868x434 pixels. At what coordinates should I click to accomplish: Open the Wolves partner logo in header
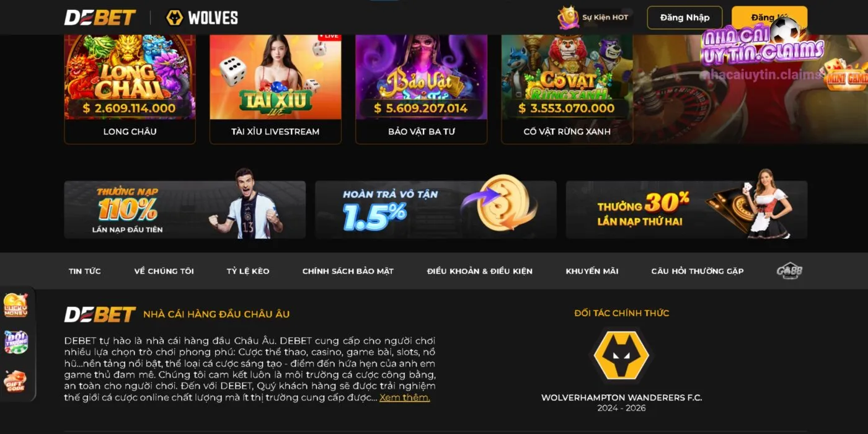click(202, 17)
